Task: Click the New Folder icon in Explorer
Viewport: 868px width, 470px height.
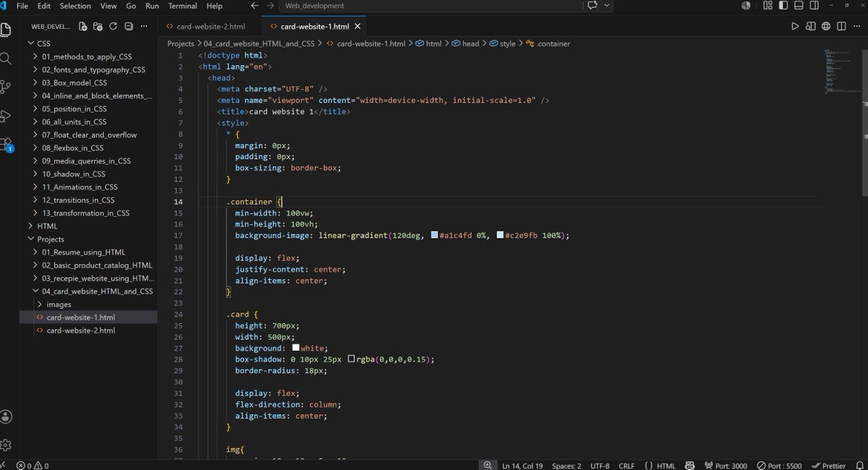Action: pos(98,27)
